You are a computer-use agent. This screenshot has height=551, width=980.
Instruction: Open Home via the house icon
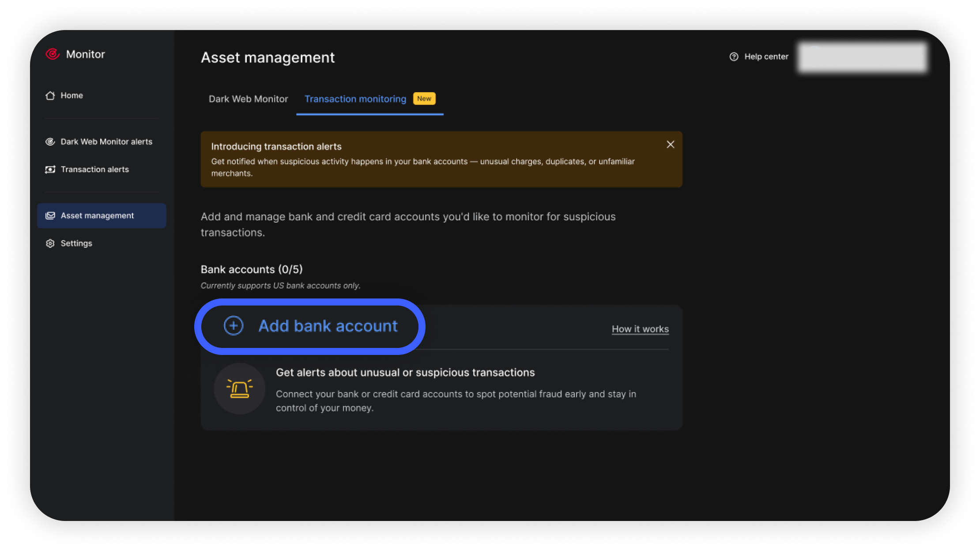pyautogui.click(x=50, y=95)
